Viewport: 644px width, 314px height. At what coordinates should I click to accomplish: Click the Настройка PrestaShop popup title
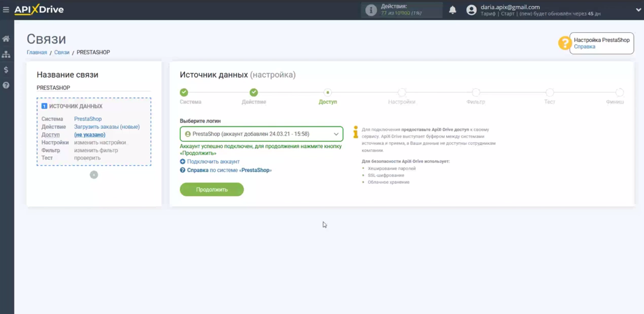click(602, 40)
